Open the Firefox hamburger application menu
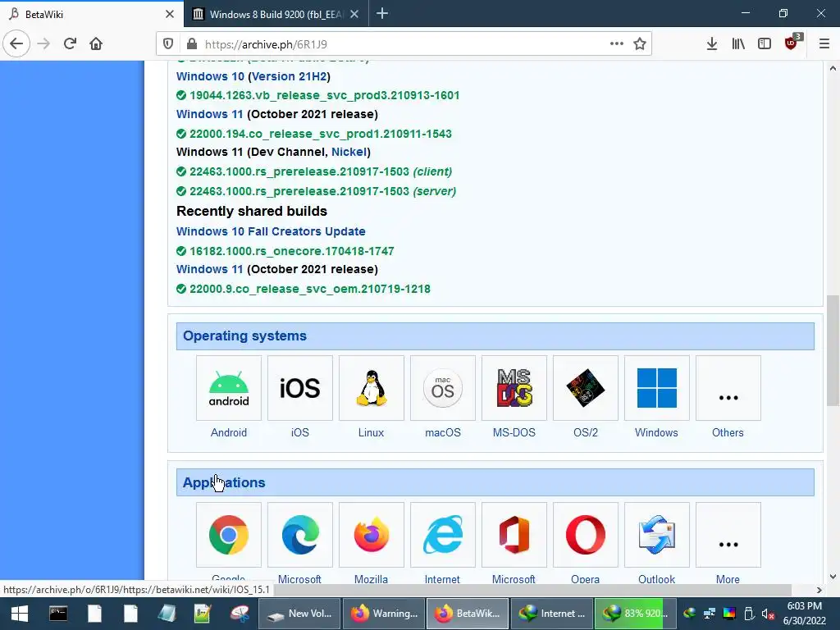 [x=824, y=44]
